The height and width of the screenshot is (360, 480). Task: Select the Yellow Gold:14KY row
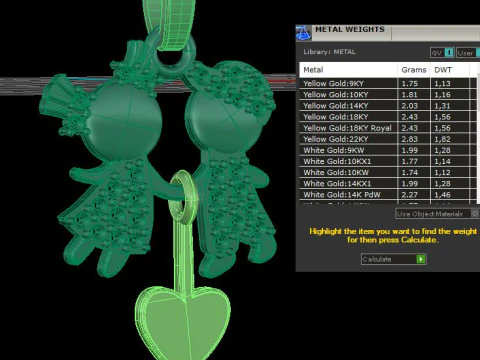[x=388, y=106]
